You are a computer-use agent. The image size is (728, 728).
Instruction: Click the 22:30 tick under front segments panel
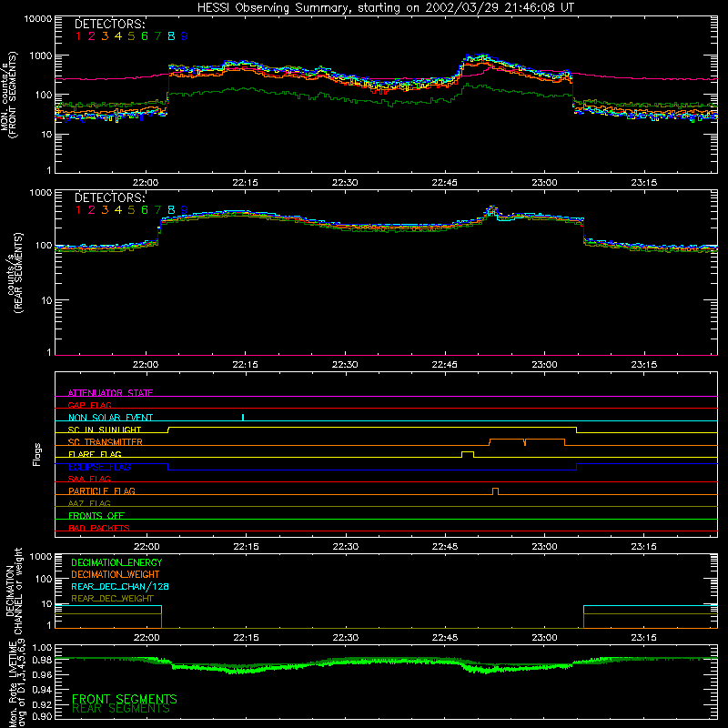[x=345, y=183]
